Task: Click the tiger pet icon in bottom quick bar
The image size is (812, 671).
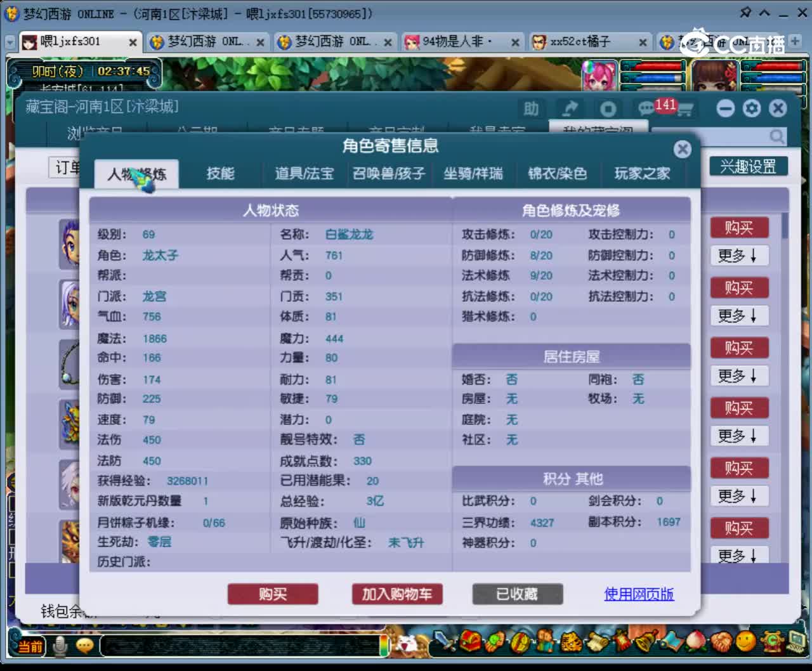Action: 570,642
